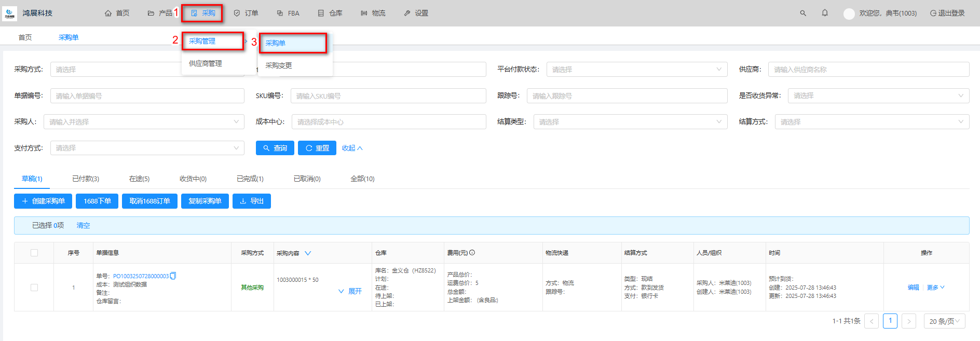
Task: Click the 清空 link to clear selection
Action: 83,225
